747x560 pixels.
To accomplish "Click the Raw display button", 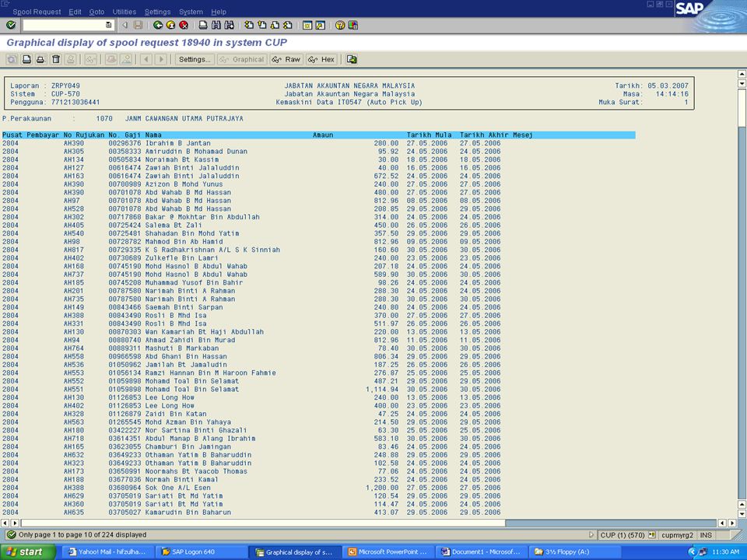I will point(286,60).
